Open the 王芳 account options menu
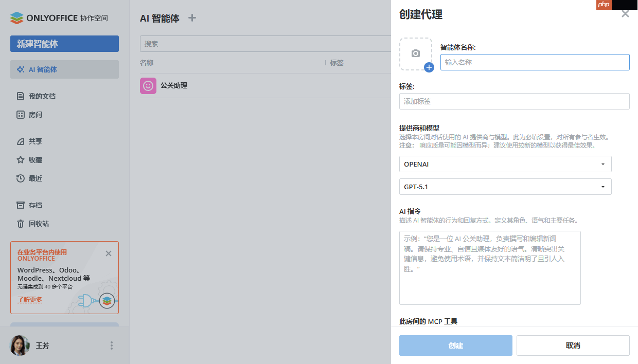This screenshot has height=364, width=638. 112,345
